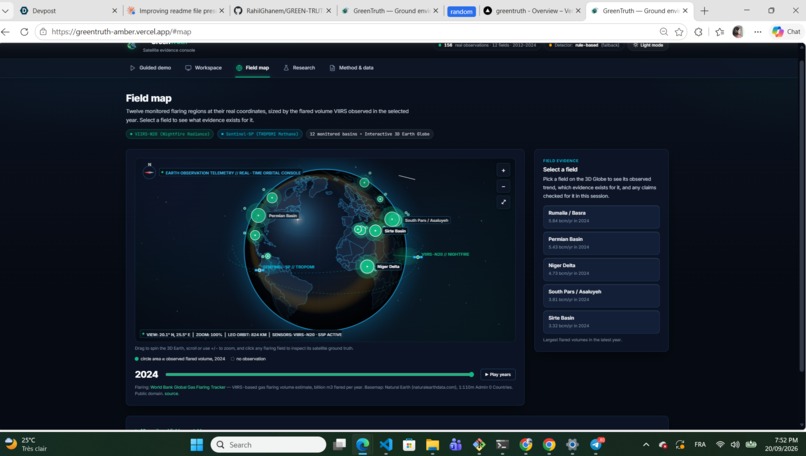Select the Niger Delta marker on globe
The image size is (806, 456).
pyautogui.click(x=367, y=266)
